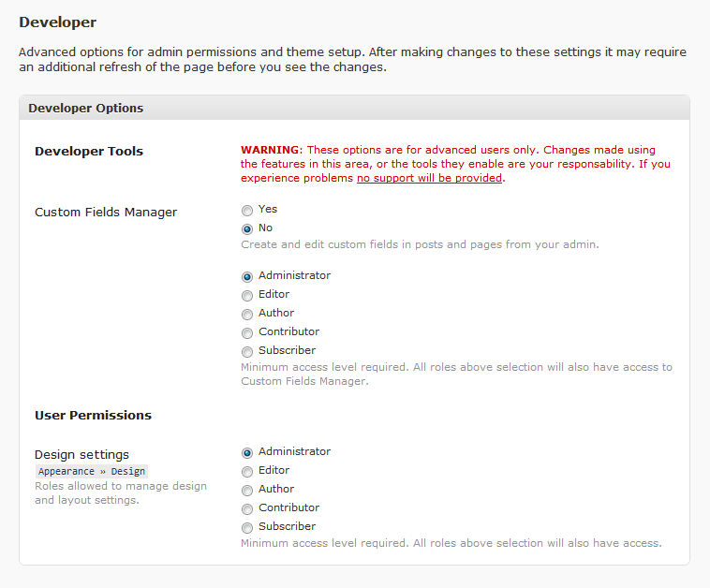Pick Author for Custom Fields Manager access
The image size is (710, 588).
tap(247, 315)
